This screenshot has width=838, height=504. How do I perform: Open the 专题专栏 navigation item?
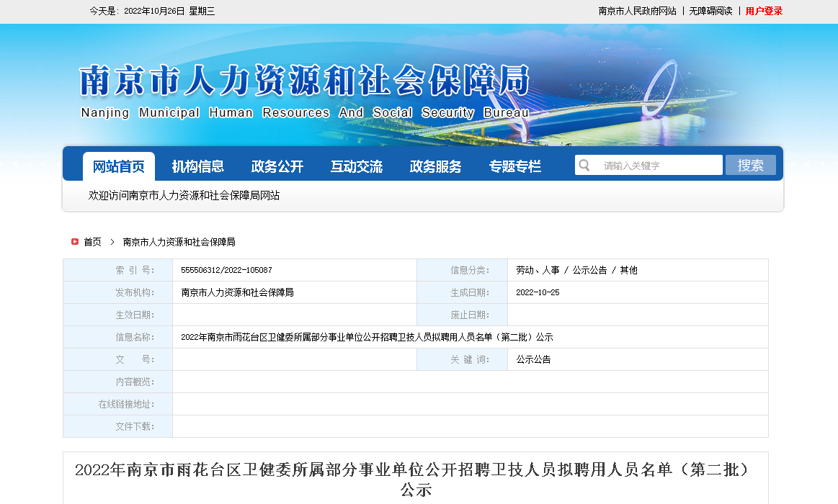coord(515,166)
